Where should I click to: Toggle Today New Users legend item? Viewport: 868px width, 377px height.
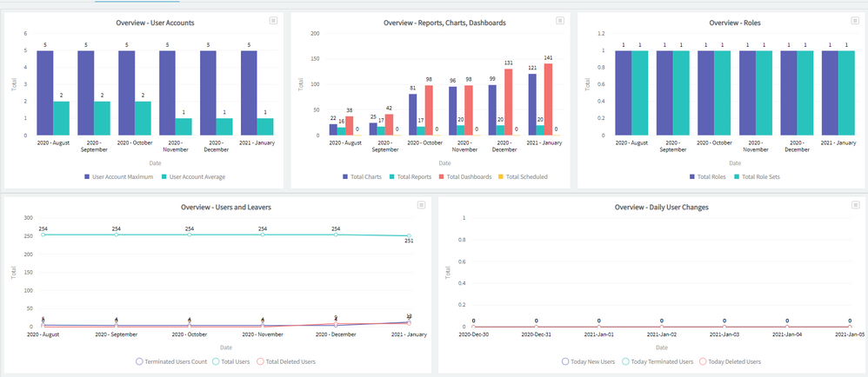click(x=592, y=361)
